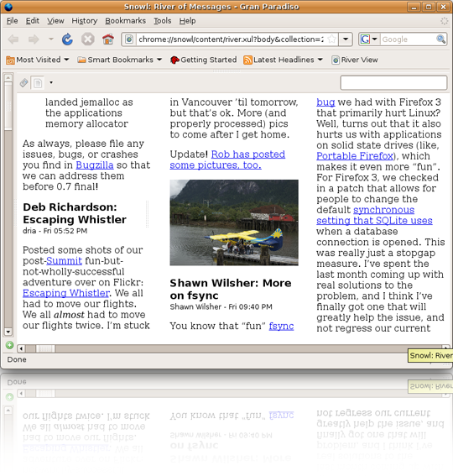This screenshot has height=476, width=453.
Task: Open River View bookmark
Action: (x=355, y=60)
